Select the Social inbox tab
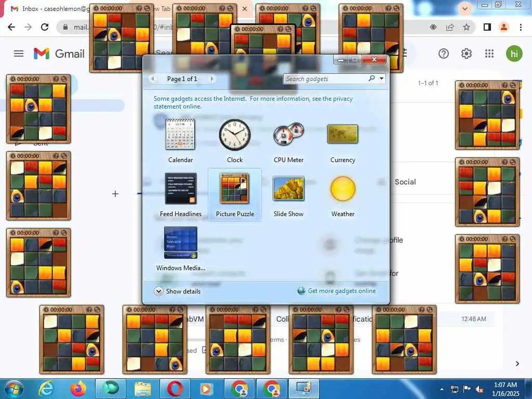Image resolution: width=532 pixels, height=399 pixels. 405,182
